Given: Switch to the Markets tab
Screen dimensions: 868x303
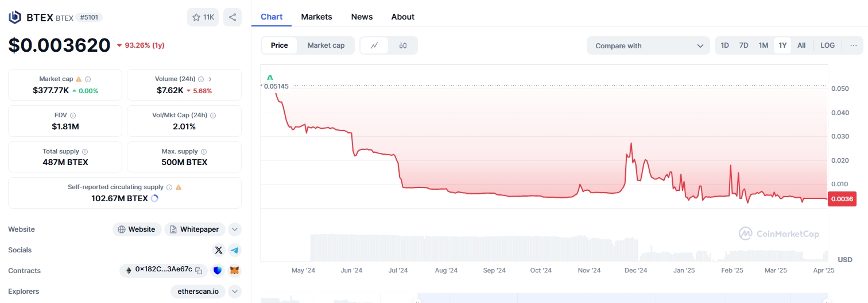Looking at the screenshot, I should click(x=316, y=17).
